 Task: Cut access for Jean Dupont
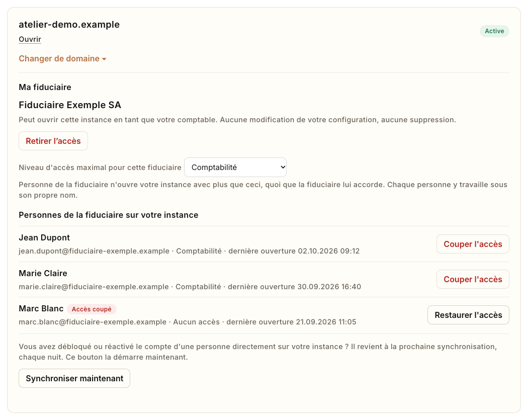pyautogui.click(x=473, y=244)
